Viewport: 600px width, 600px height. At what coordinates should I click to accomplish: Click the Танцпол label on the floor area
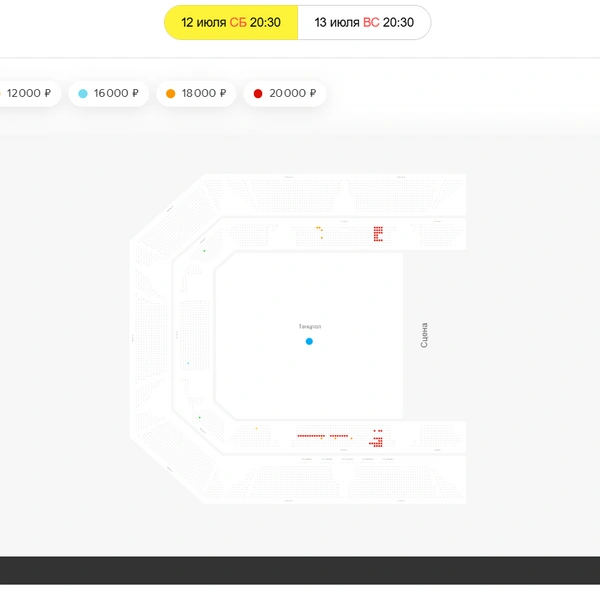click(310, 326)
